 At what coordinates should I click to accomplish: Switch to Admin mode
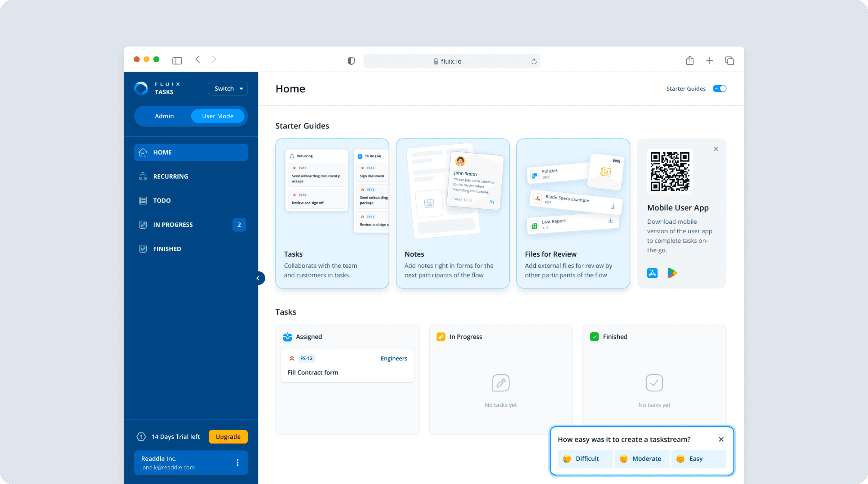point(164,116)
